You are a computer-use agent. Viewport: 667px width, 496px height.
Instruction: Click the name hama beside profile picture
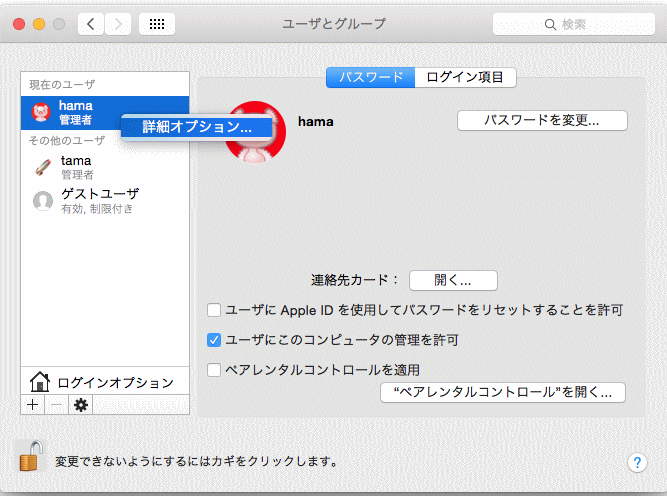pos(316,122)
